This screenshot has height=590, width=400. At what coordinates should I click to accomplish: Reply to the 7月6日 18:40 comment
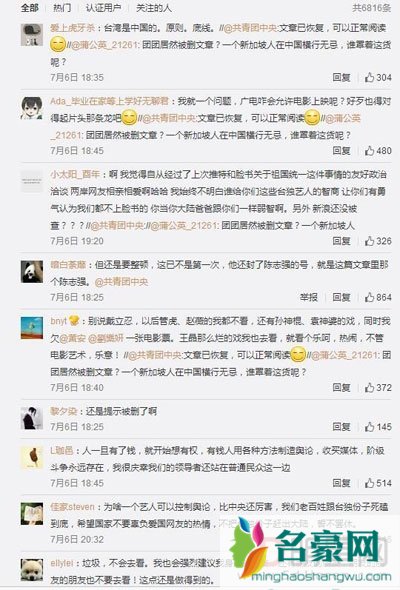pos(341,388)
